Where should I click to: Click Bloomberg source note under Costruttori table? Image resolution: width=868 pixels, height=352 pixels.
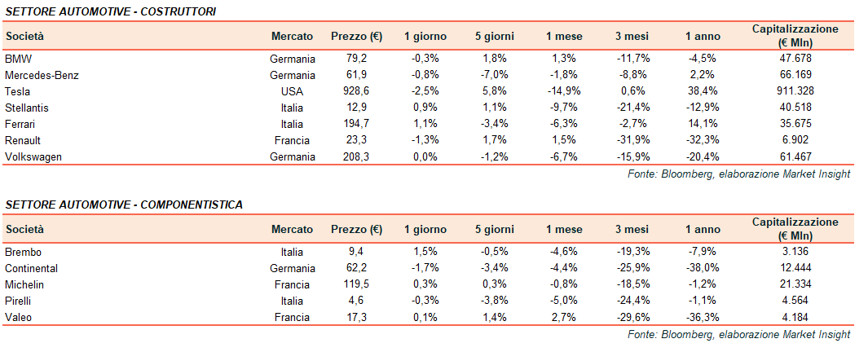pyautogui.click(x=738, y=174)
